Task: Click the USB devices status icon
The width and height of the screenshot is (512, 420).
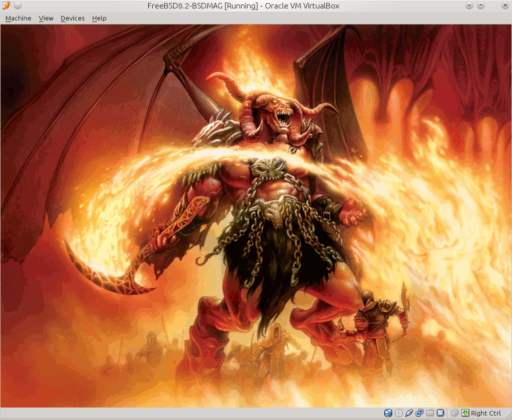Action: click(x=409, y=413)
